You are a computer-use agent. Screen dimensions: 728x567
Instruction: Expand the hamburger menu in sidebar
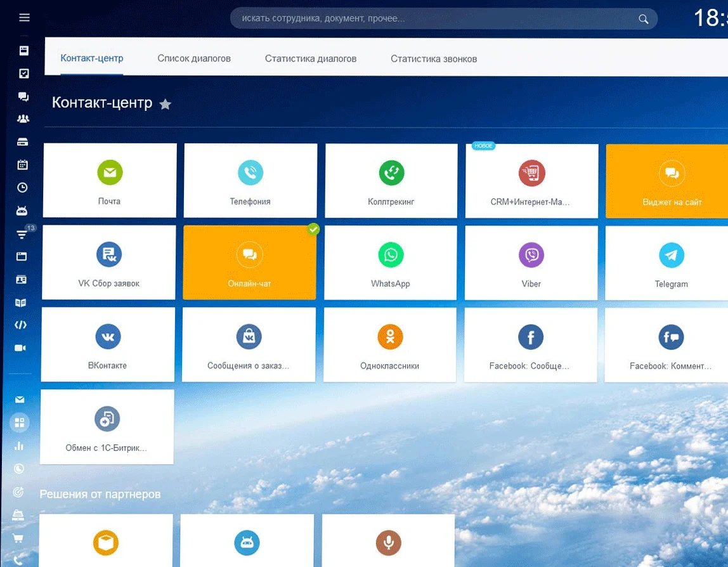point(25,18)
